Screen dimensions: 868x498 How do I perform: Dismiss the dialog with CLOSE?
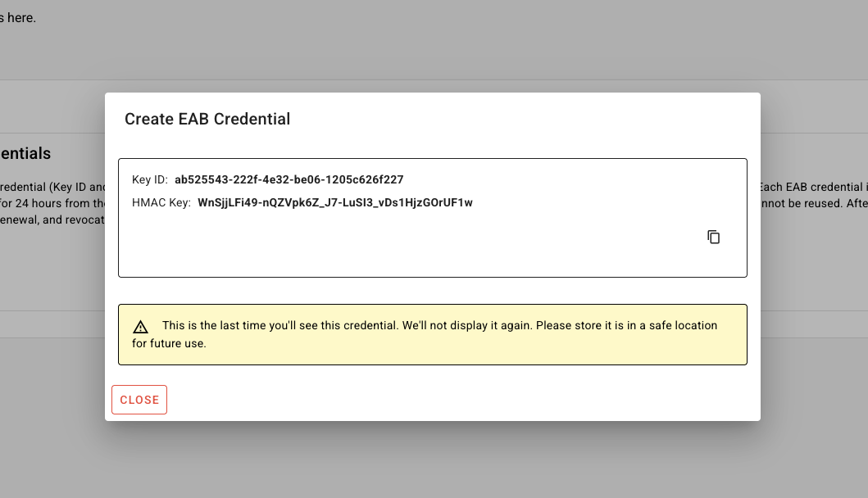pos(139,400)
